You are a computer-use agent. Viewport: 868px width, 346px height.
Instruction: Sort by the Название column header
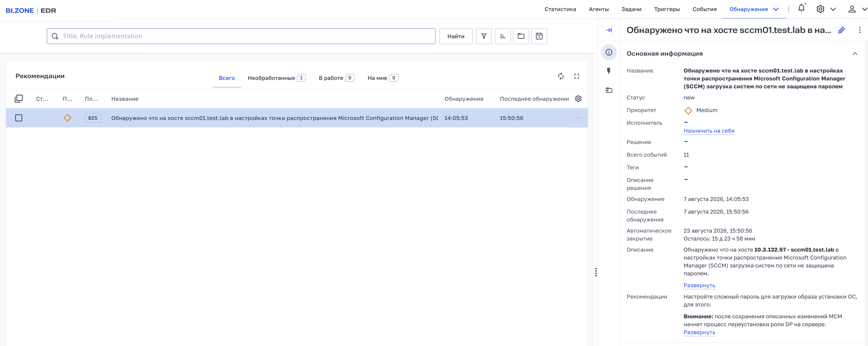pyautogui.click(x=125, y=99)
